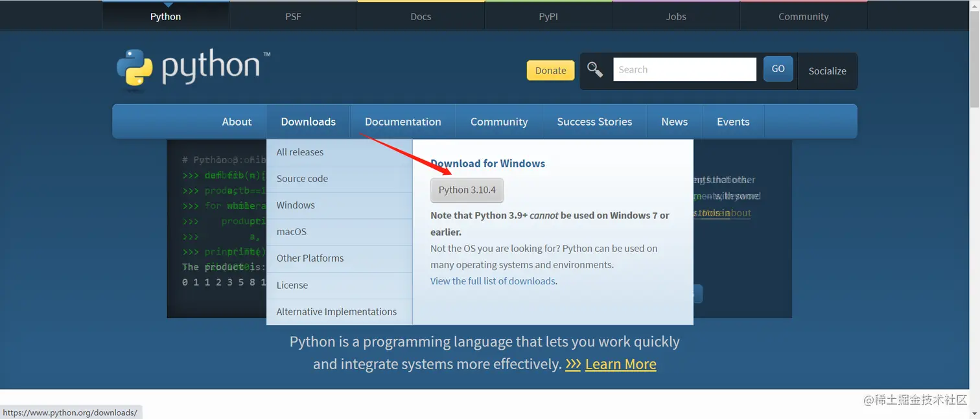Screen dimensions: 980x419
Task: Select the Community top tab
Action: [x=804, y=16]
